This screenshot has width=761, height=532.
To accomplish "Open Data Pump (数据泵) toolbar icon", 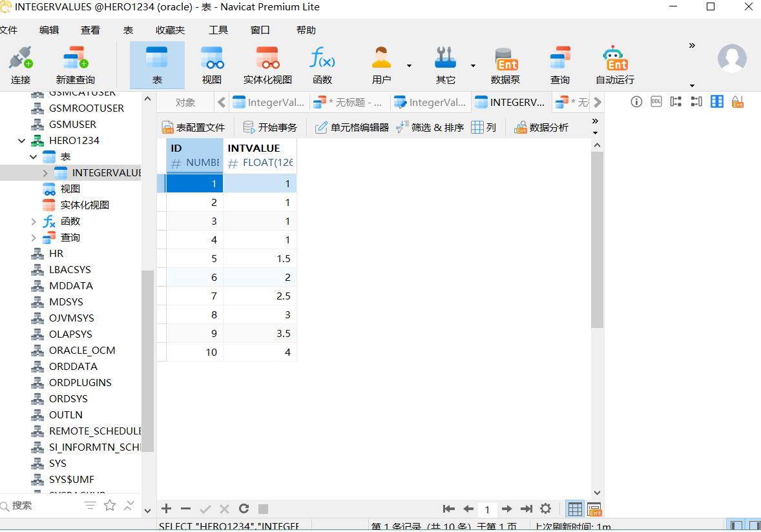I will pos(505,65).
